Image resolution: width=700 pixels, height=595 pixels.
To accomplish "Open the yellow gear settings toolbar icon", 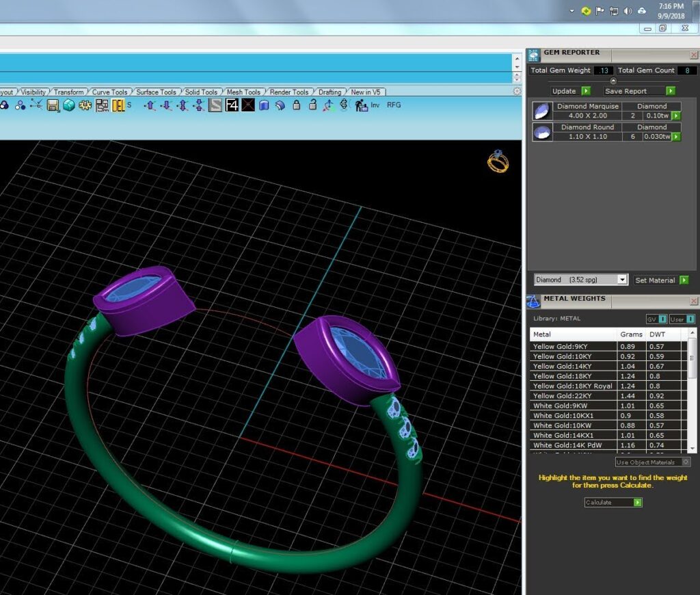I will click(85, 105).
